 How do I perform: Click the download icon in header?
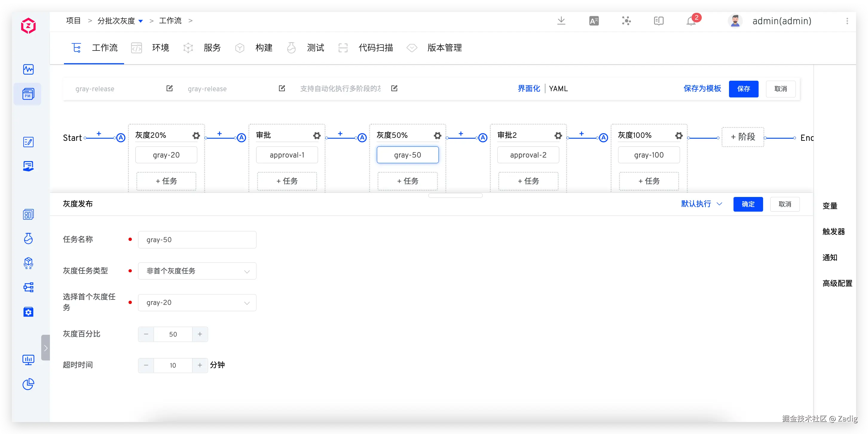click(561, 21)
